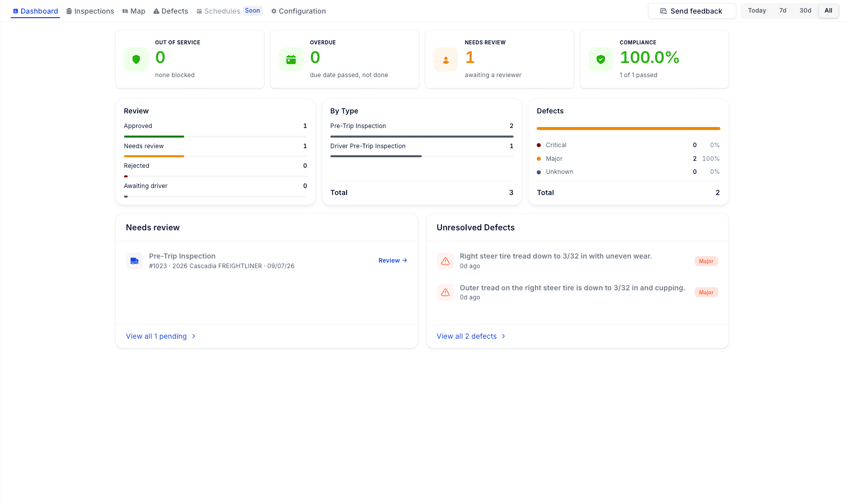
Task: Click warning icon for cupping tire defect
Action: [445, 292]
